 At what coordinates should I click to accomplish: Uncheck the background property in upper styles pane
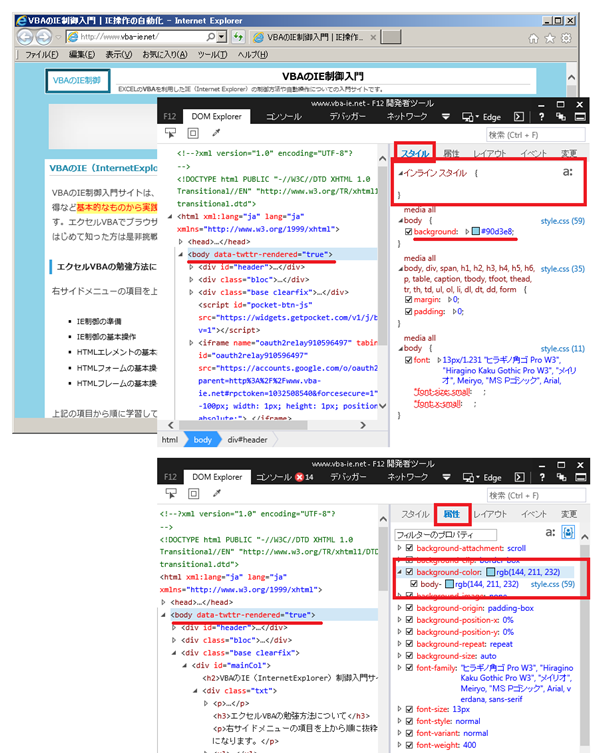pos(408,231)
